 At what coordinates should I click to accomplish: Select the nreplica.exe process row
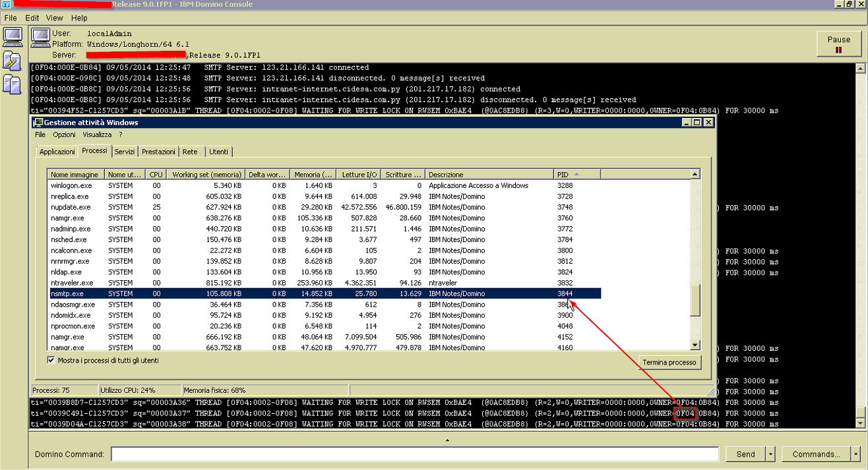tap(324, 196)
